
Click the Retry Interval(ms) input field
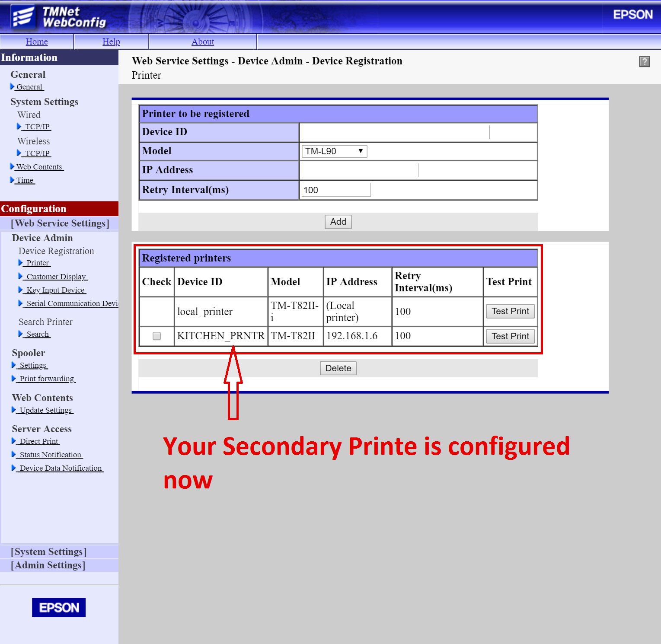[x=336, y=190]
